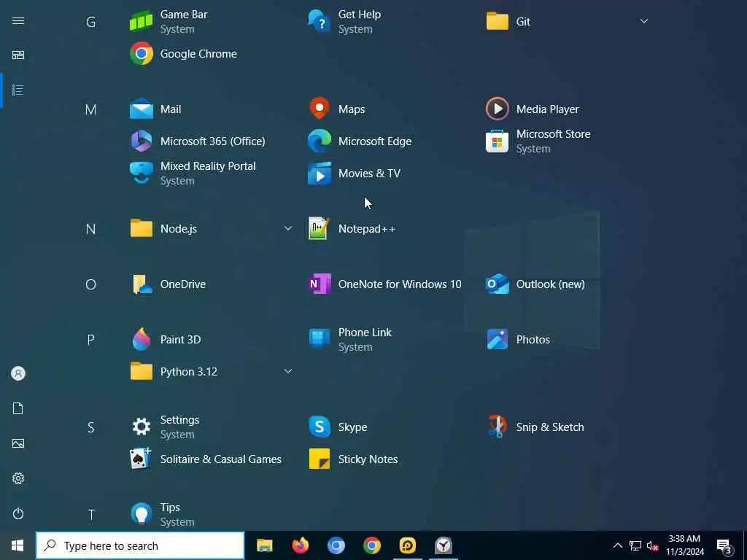Jump via letter N header
Image resolution: width=747 pixels, height=560 pixels.
pos(90,229)
